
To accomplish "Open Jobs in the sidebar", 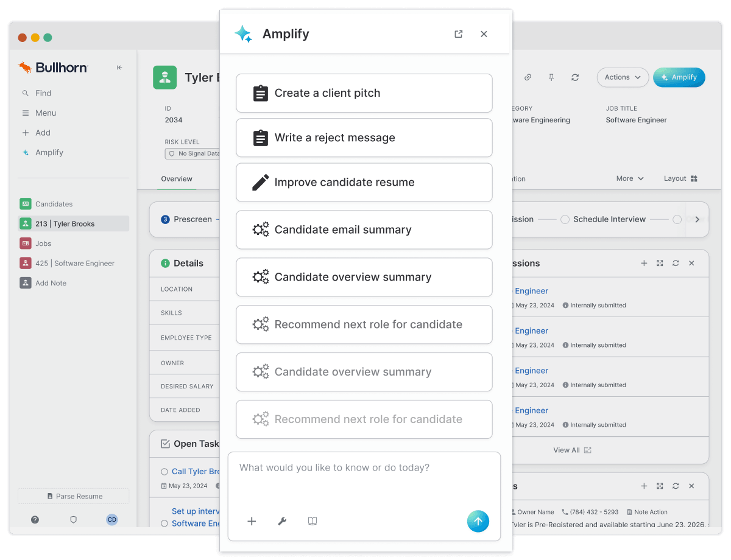I will [x=43, y=243].
